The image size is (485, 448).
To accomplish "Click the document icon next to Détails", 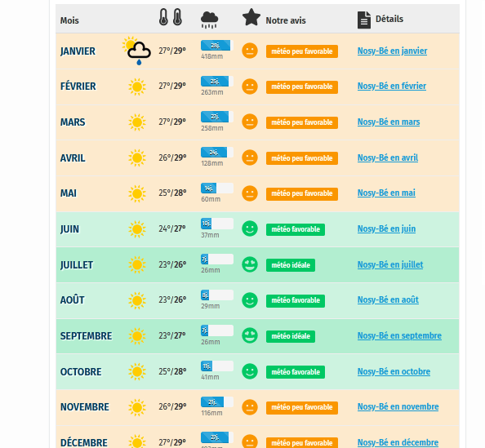I will tap(364, 20).
